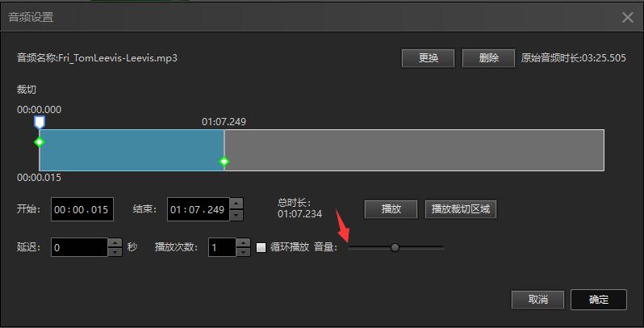Click the 播放 play button

(x=391, y=209)
